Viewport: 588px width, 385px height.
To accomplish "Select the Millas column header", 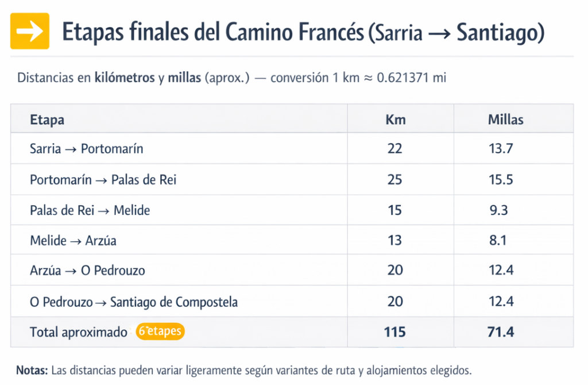I will coord(505,120).
